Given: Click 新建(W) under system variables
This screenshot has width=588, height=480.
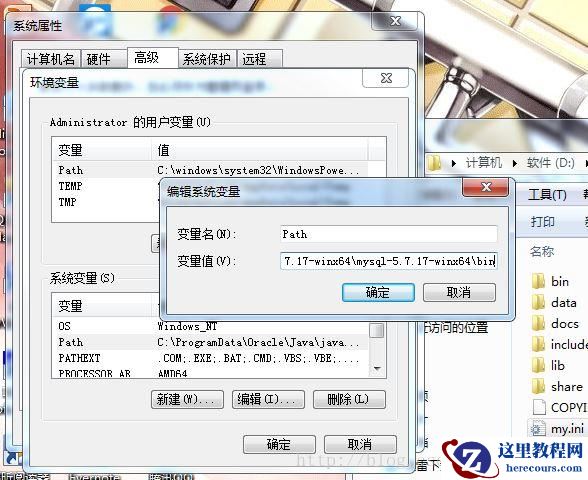Looking at the screenshot, I should (187, 399).
